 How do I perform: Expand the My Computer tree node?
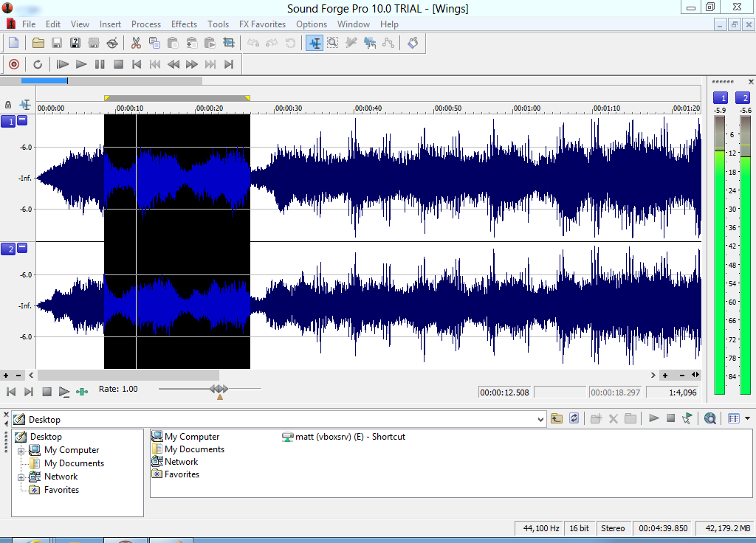coord(22,450)
